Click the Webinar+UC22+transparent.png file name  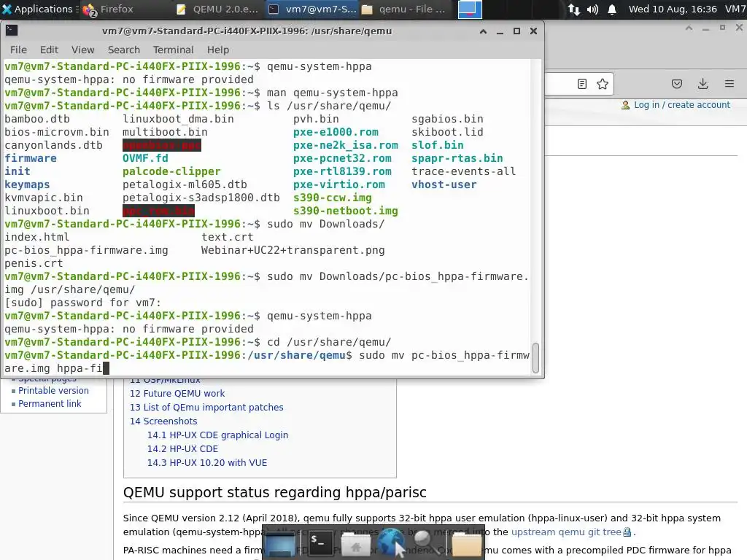coord(293,250)
